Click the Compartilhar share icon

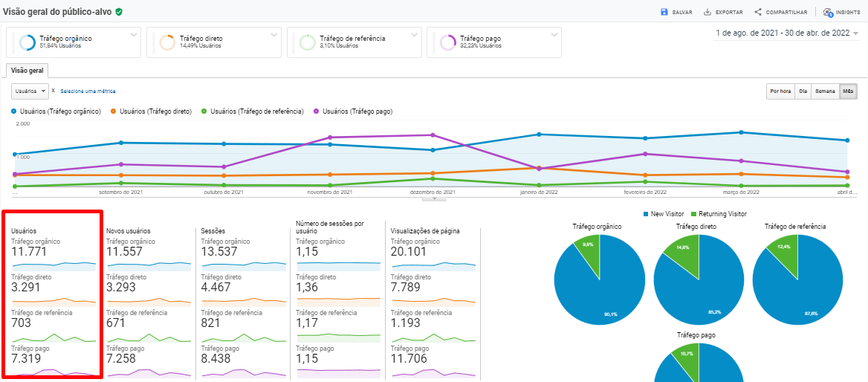pyautogui.click(x=758, y=12)
